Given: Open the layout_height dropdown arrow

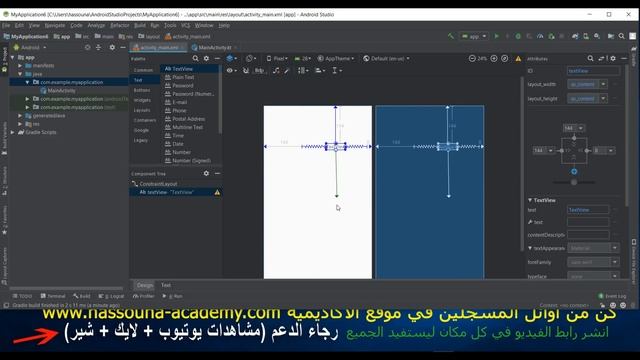Looking at the screenshot, I should [603, 98].
